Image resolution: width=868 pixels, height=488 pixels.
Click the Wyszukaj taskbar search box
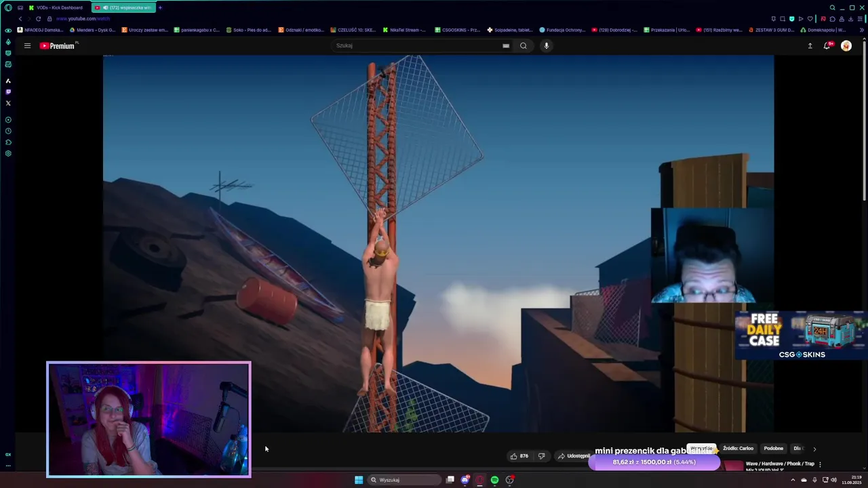tap(405, 480)
